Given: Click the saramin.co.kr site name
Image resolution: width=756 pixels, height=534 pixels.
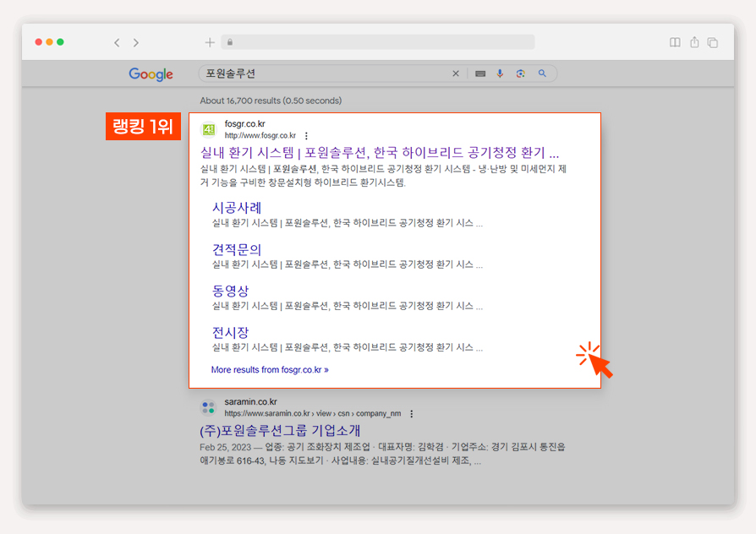Looking at the screenshot, I should (250, 401).
